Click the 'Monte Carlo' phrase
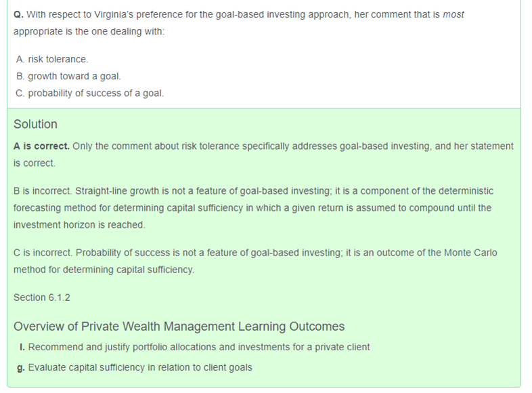Viewport: 532px width, 393px height. pyautogui.click(x=470, y=253)
